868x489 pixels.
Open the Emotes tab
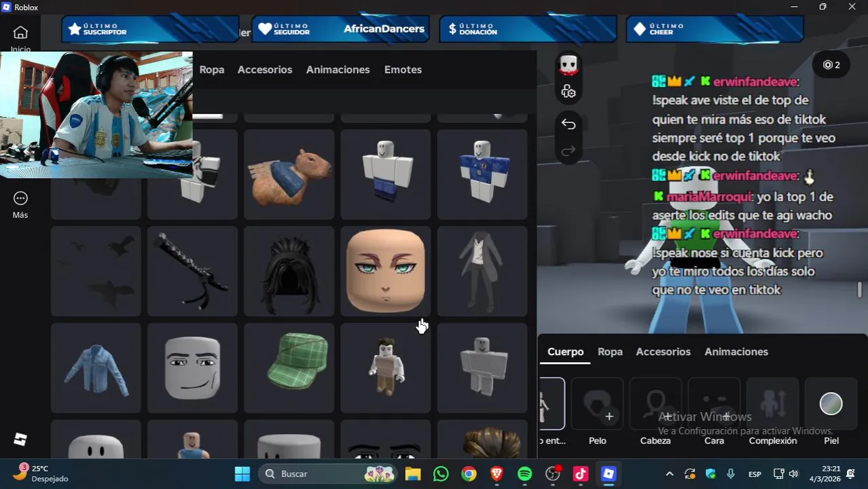[403, 69]
